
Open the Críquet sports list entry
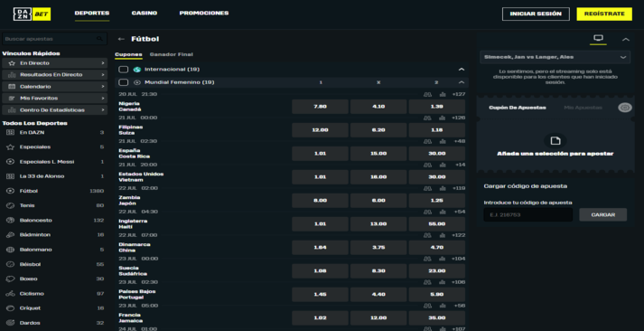tap(54, 307)
